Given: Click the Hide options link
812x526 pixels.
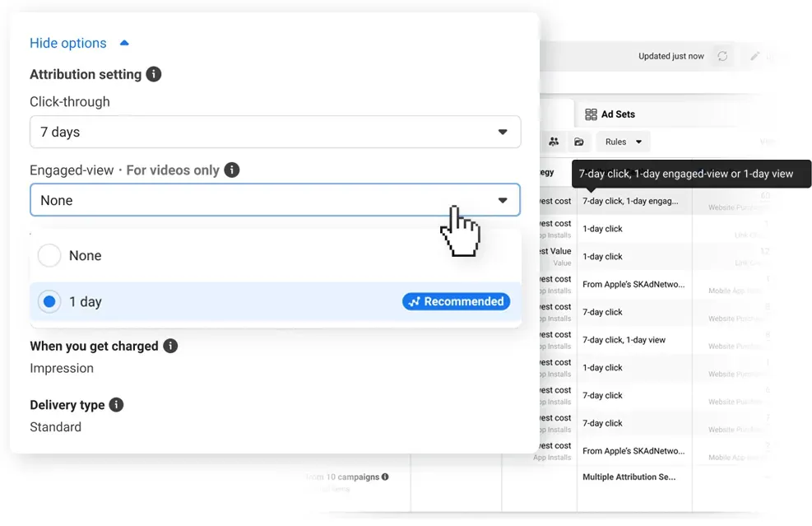Looking at the screenshot, I should 68,43.
